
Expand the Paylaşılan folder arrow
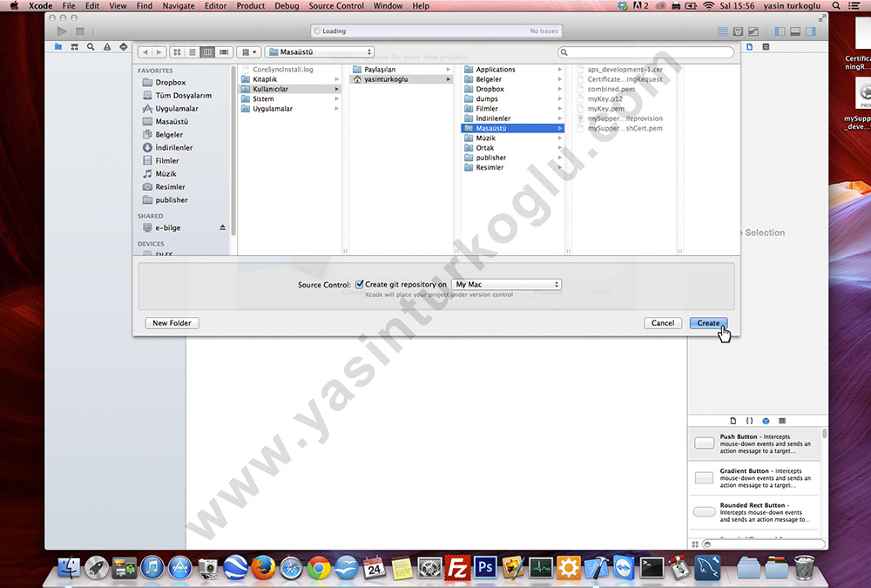click(449, 70)
